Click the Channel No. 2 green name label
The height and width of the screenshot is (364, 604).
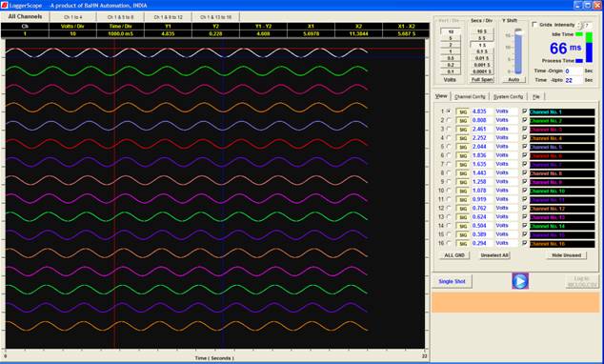(x=562, y=121)
